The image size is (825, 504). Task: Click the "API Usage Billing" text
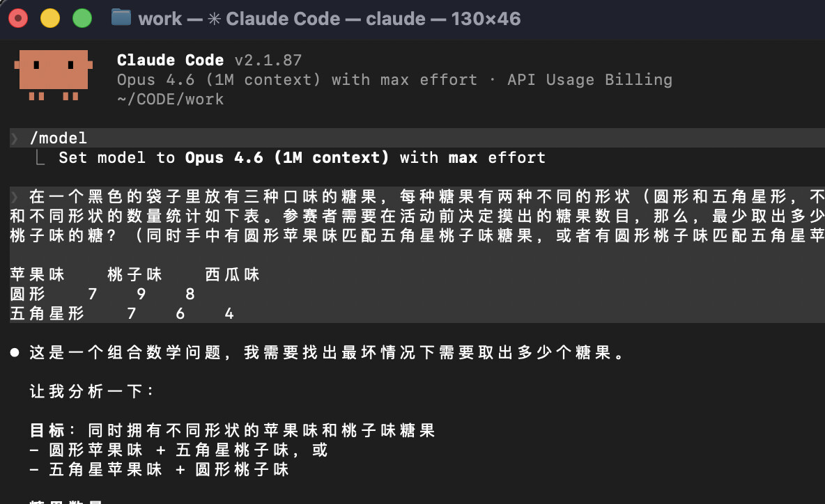tap(589, 80)
